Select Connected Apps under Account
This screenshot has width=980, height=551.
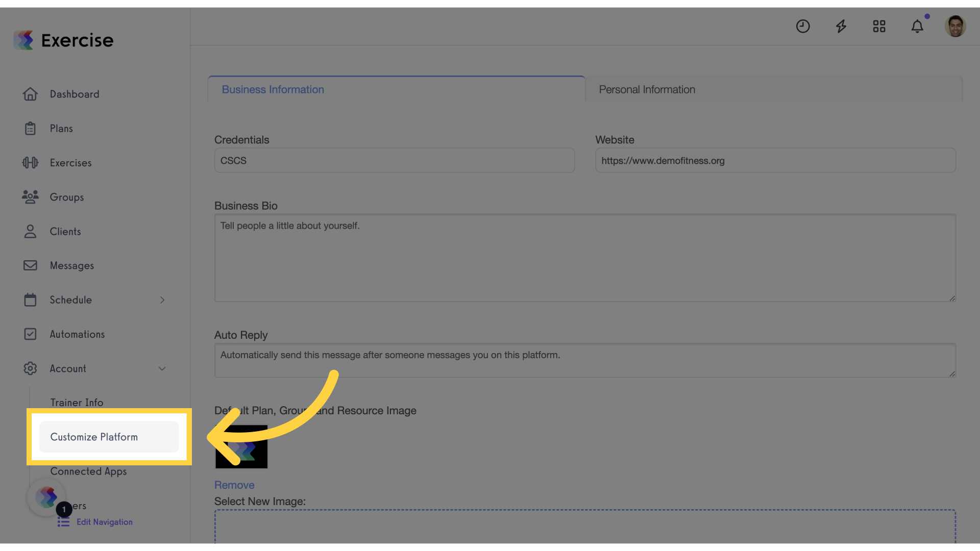click(88, 471)
